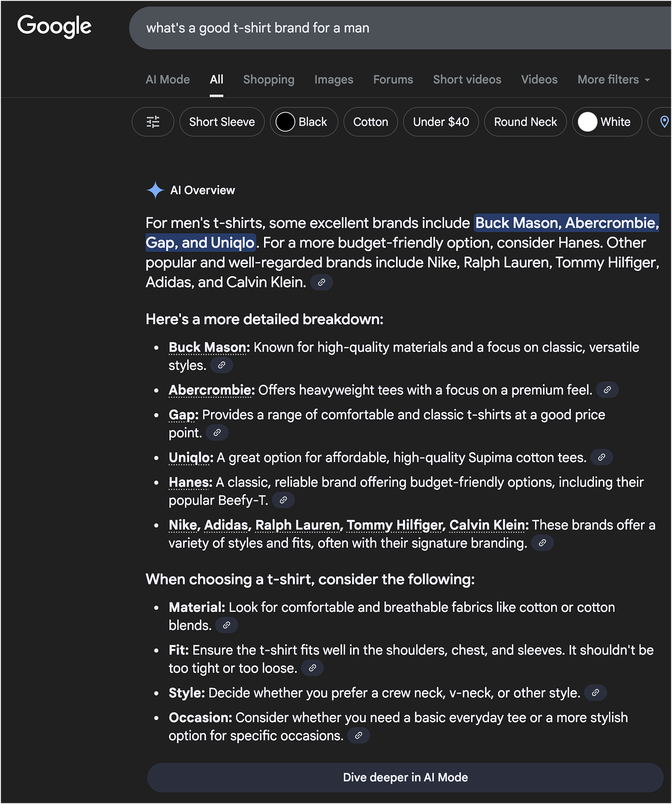Screen dimensions: 672x804
Task: Click the highlighted 'Buck Mason, Abercrombie,' text
Action: 567,223
